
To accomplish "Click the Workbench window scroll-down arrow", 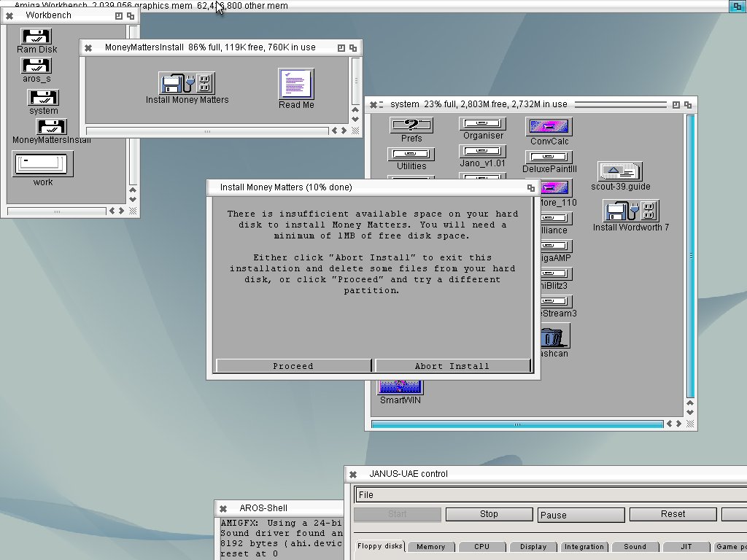I will 133,200.
